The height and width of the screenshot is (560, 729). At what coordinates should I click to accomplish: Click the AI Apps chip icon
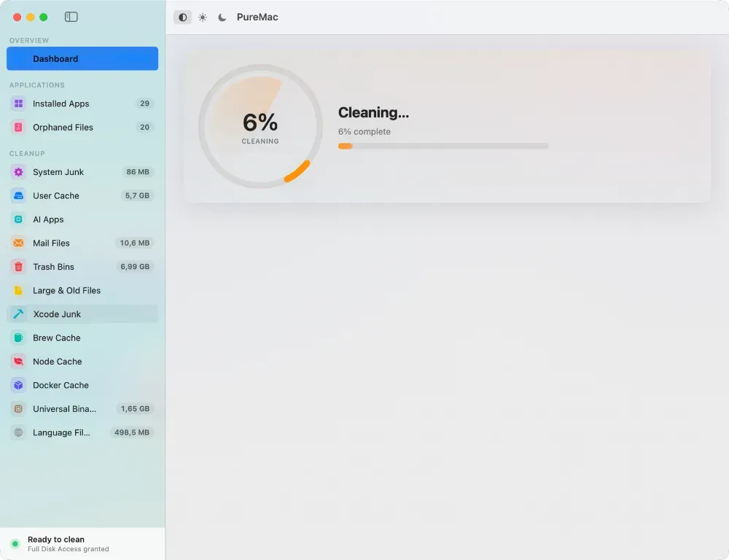click(19, 219)
